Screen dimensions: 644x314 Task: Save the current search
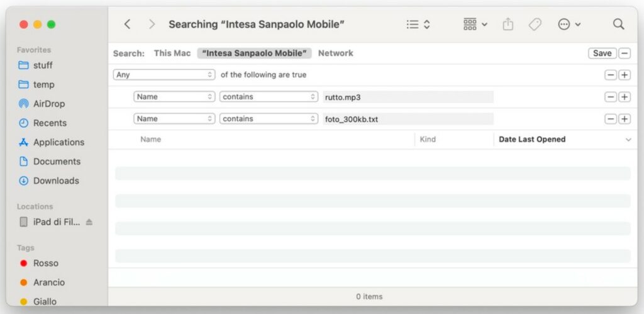coord(602,53)
